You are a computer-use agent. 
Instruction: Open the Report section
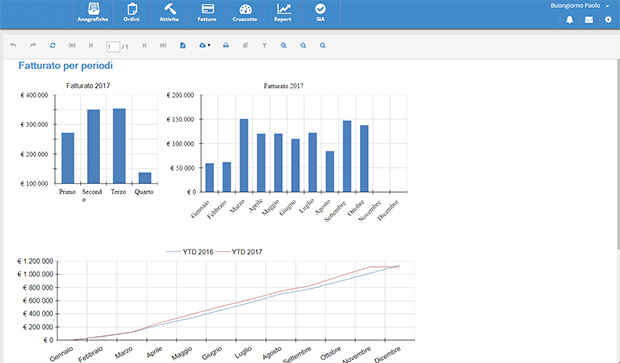tap(283, 13)
